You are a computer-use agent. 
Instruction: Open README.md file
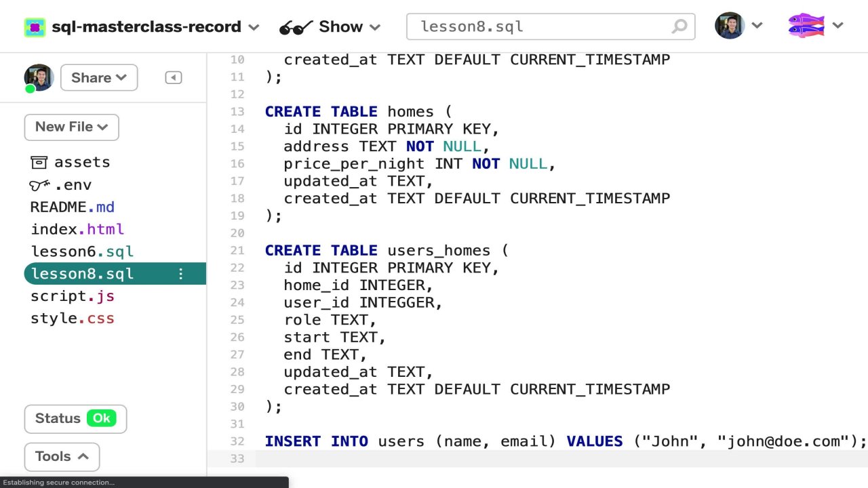click(x=73, y=207)
